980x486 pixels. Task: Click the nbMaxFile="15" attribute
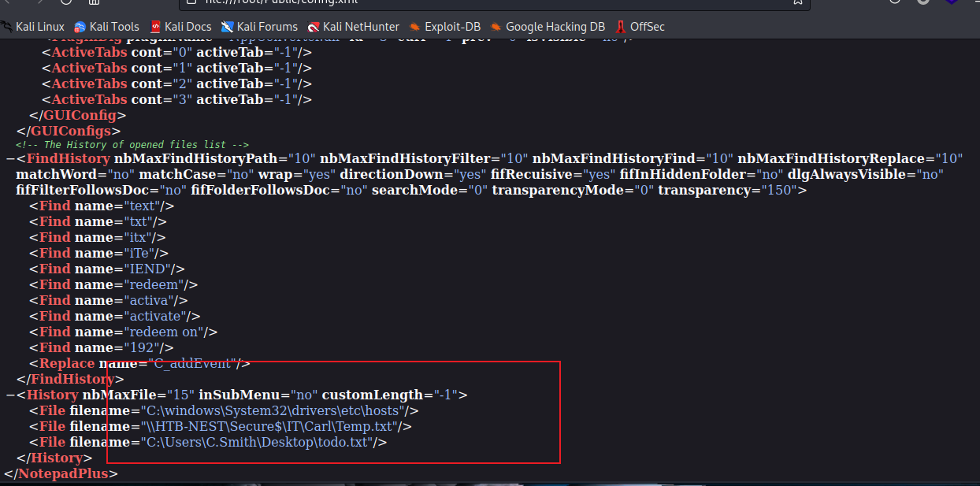tap(138, 395)
